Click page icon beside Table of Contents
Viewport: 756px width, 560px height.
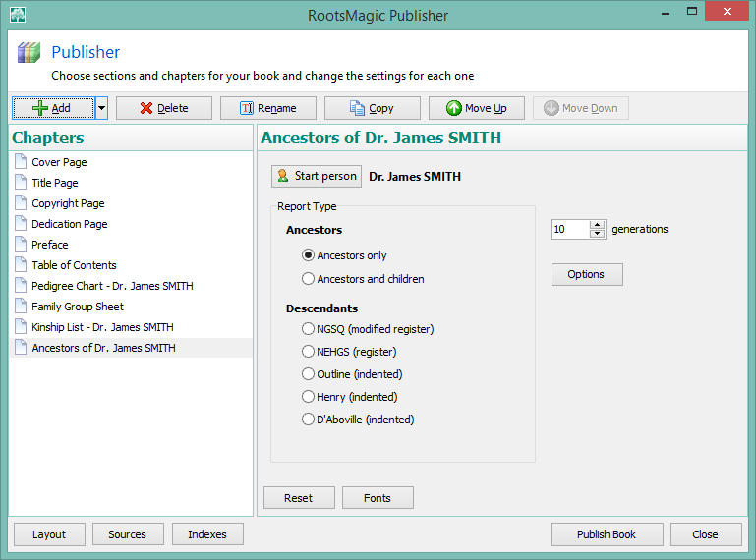tap(21, 264)
